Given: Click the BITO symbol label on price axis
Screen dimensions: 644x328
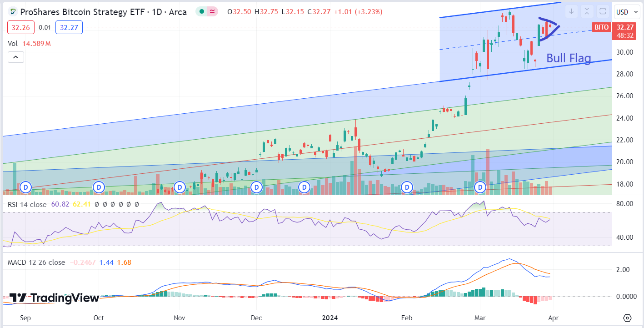Looking at the screenshot, I should pyautogui.click(x=602, y=27).
